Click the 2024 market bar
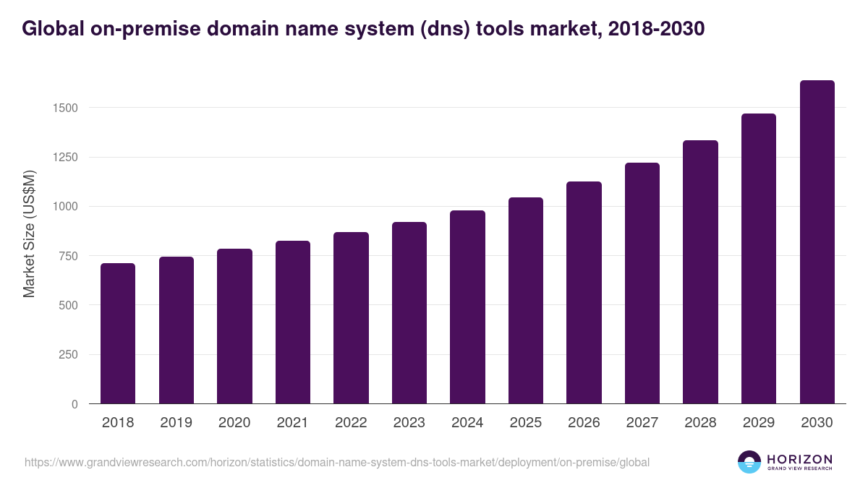868x488 pixels. 467,307
